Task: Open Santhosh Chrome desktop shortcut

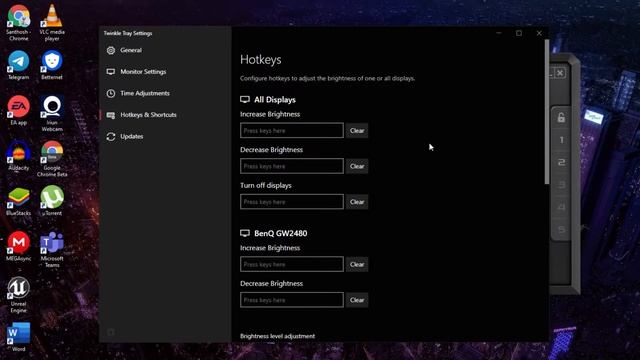Action: coord(18,22)
